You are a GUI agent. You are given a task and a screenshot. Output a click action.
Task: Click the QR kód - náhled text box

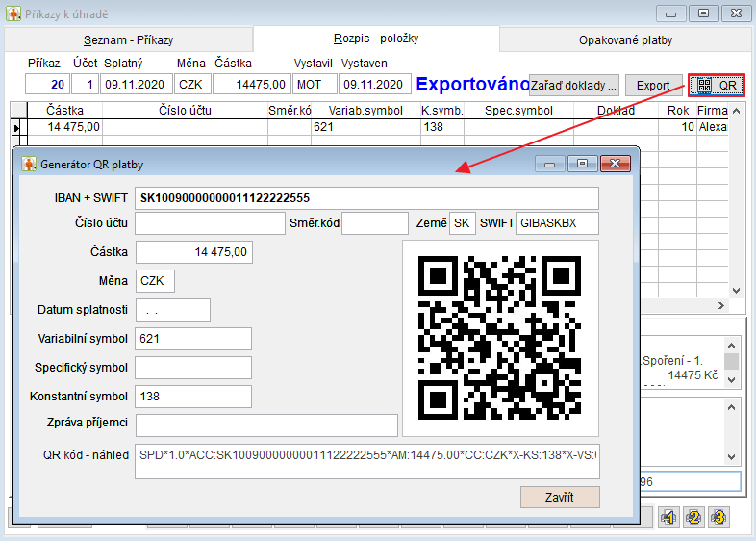click(367, 461)
